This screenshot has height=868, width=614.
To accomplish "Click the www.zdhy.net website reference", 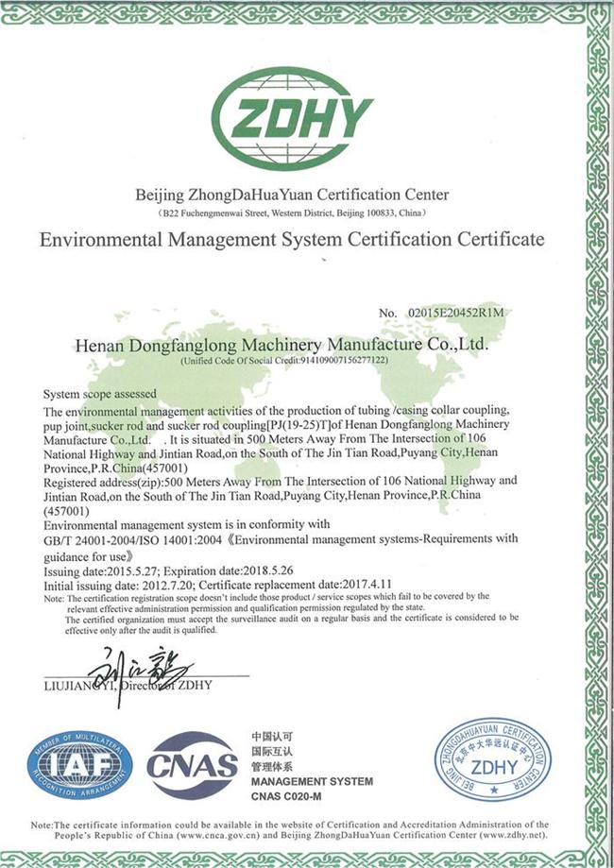I will click(x=512, y=835).
